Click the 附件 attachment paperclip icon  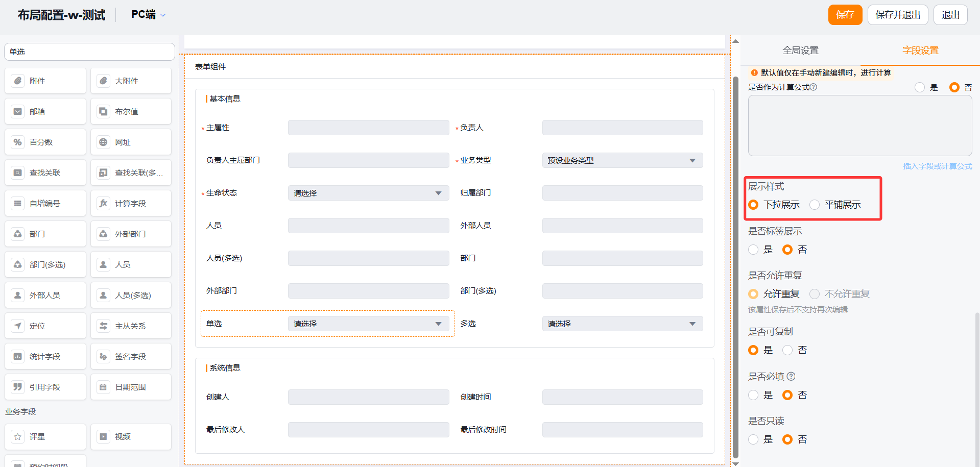coord(18,81)
